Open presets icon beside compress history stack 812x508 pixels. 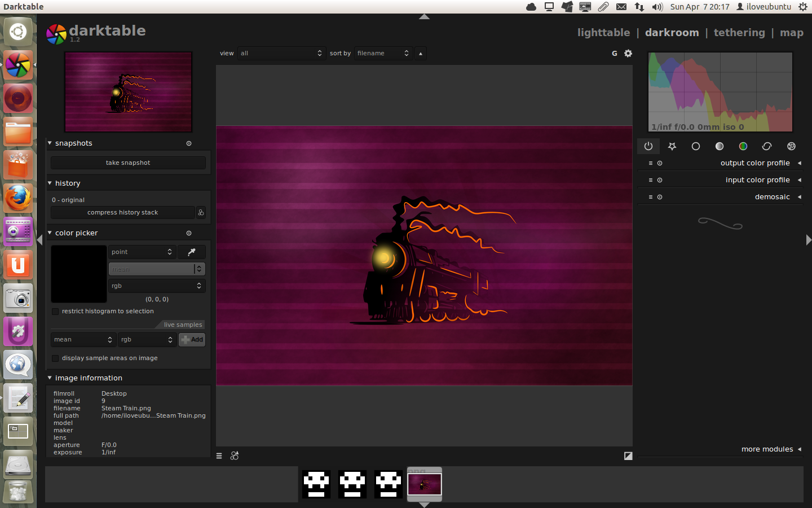click(201, 212)
